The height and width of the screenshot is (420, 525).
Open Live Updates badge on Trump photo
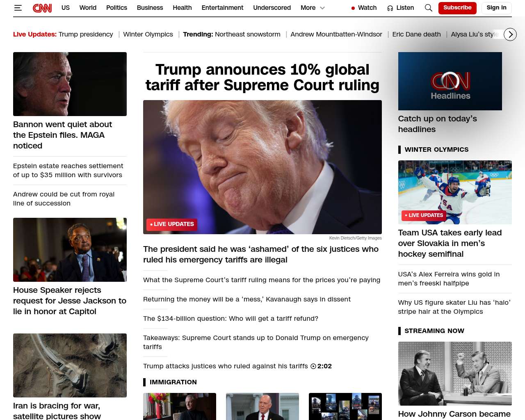tap(172, 224)
